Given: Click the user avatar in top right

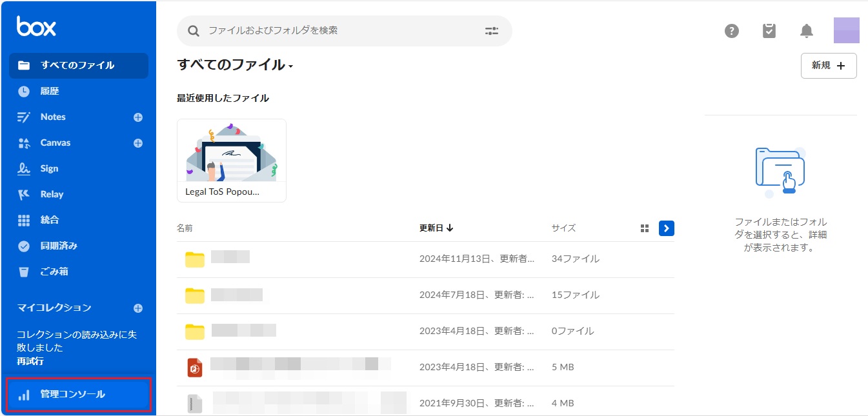Looking at the screenshot, I should coord(846,31).
